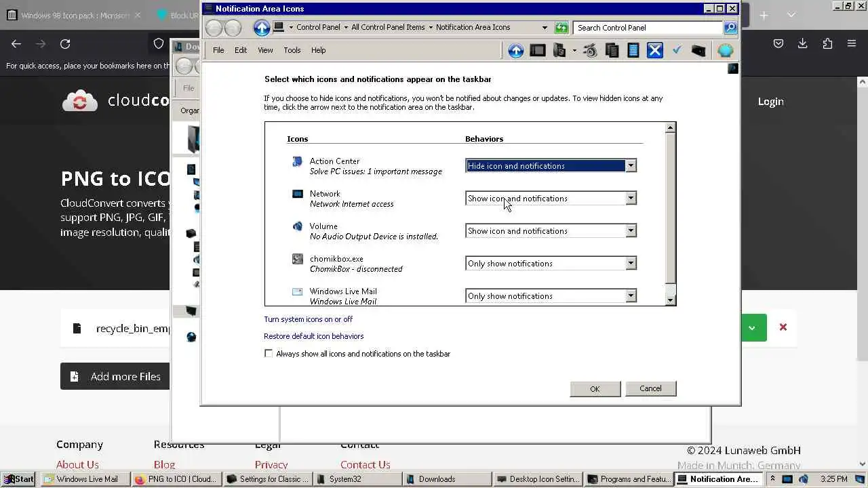Open new tab with plus button
This screenshot has width=868, height=488.
(764, 15)
